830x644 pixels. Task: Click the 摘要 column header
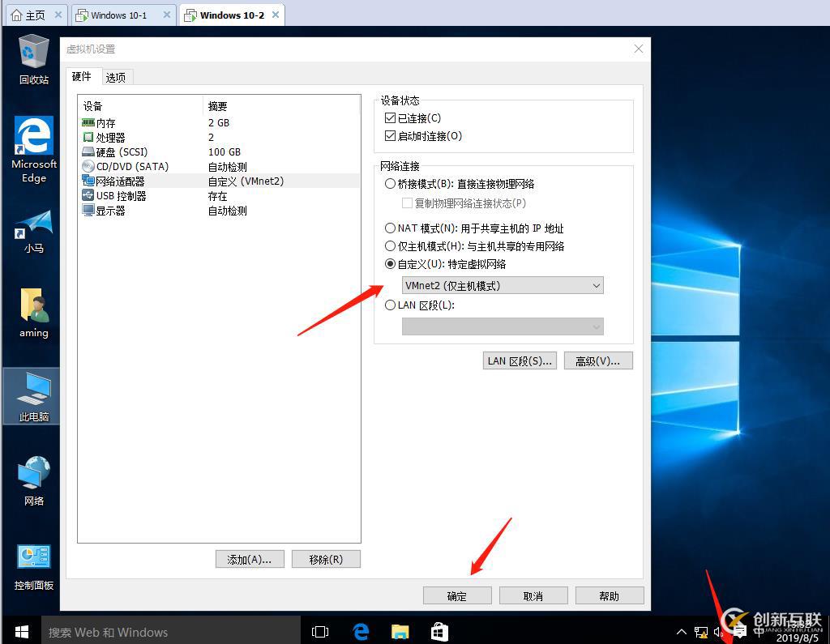[281, 106]
